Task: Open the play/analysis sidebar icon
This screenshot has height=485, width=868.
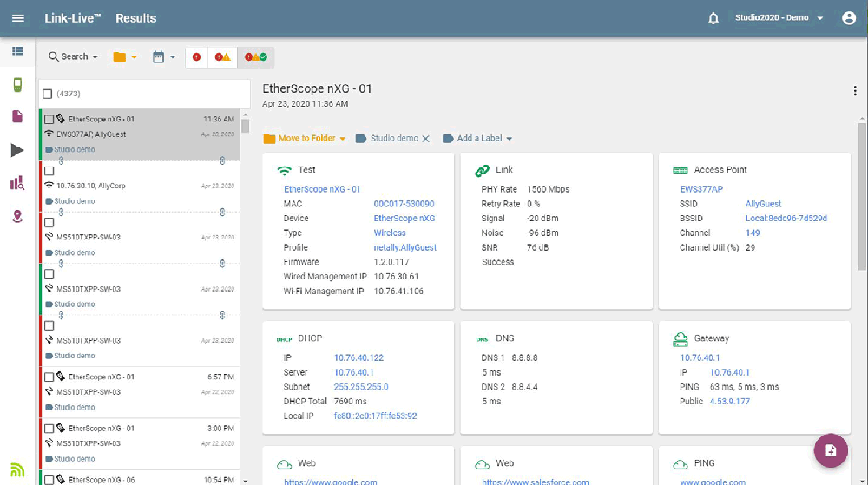Action: (x=17, y=150)
